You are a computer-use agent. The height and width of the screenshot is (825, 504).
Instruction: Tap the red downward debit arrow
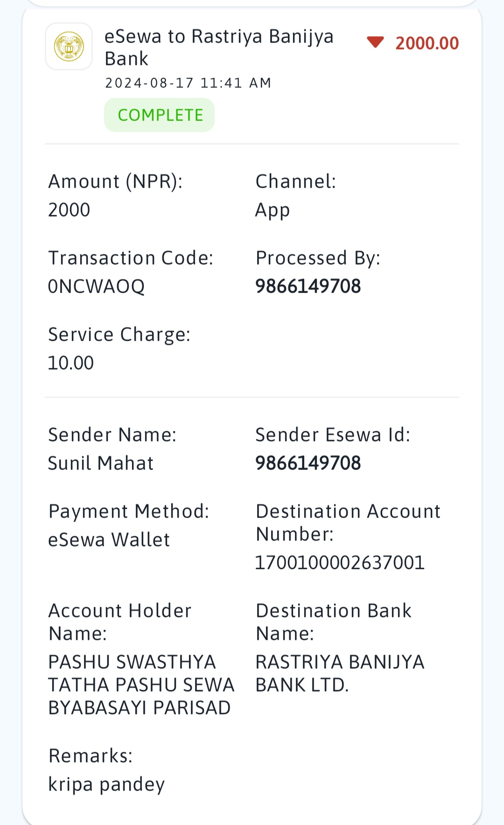point(375,42)
